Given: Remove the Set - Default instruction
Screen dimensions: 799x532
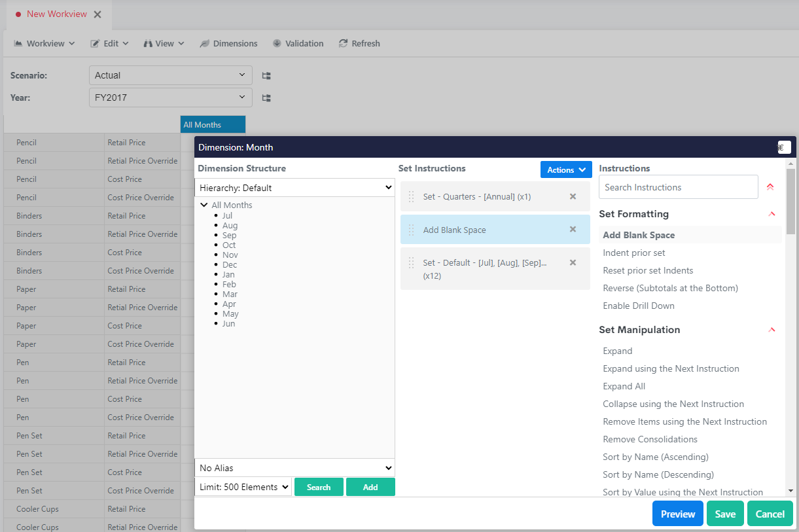Looking at the screenshot, I should click(573, 262).
